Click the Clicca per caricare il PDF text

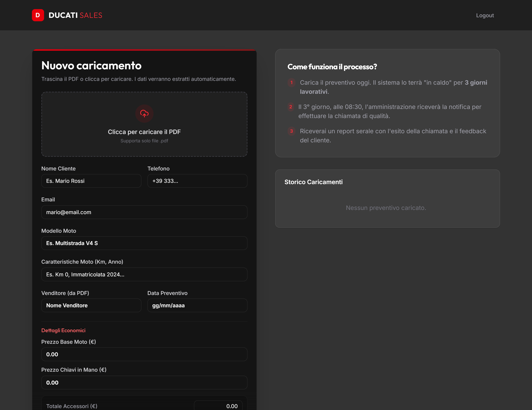point(144,132)
